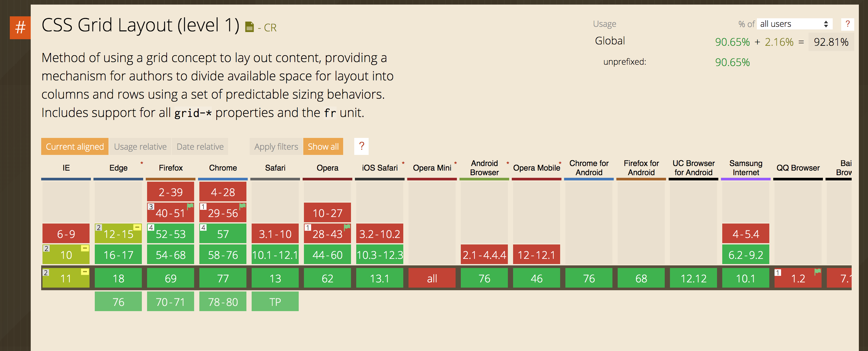Click the question mark beside Show all

[x=361, y=146]
